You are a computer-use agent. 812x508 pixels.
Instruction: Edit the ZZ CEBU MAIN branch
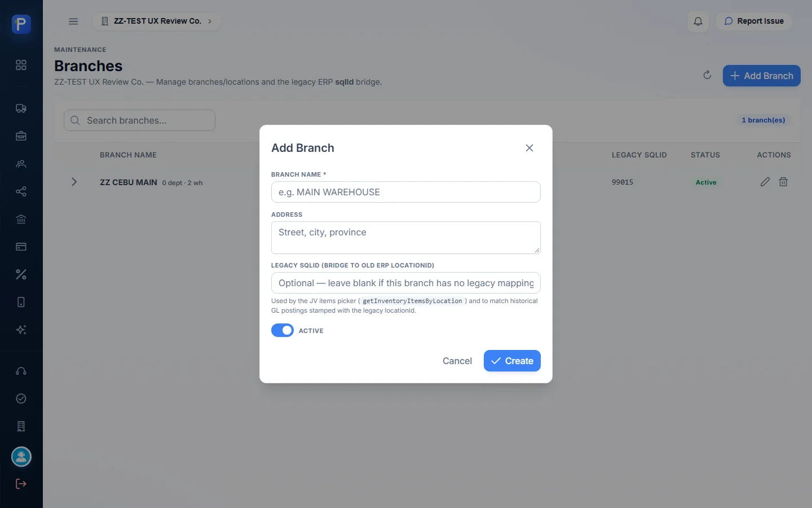[765, 182]
